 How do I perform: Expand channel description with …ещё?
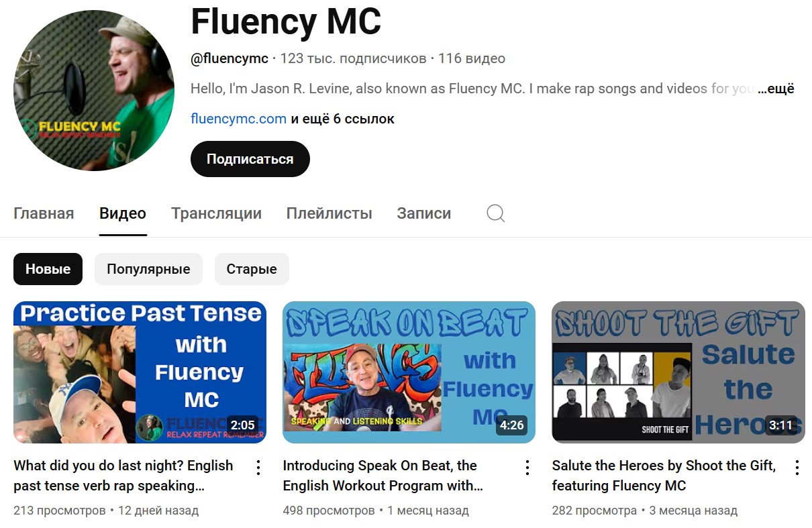click(776, 89)
